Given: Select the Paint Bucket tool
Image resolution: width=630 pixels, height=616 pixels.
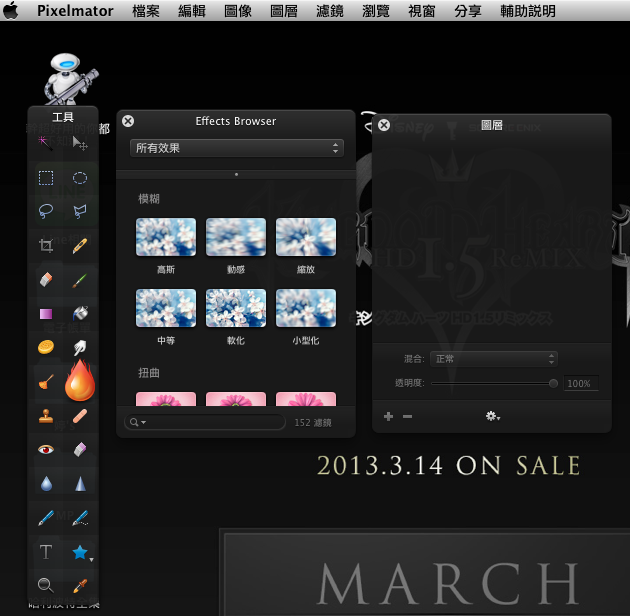Looking at the screenshot, I should [x=80, y=313].
